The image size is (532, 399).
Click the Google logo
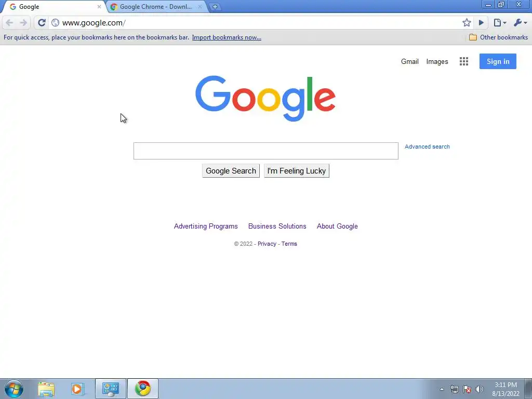[265, 98]
